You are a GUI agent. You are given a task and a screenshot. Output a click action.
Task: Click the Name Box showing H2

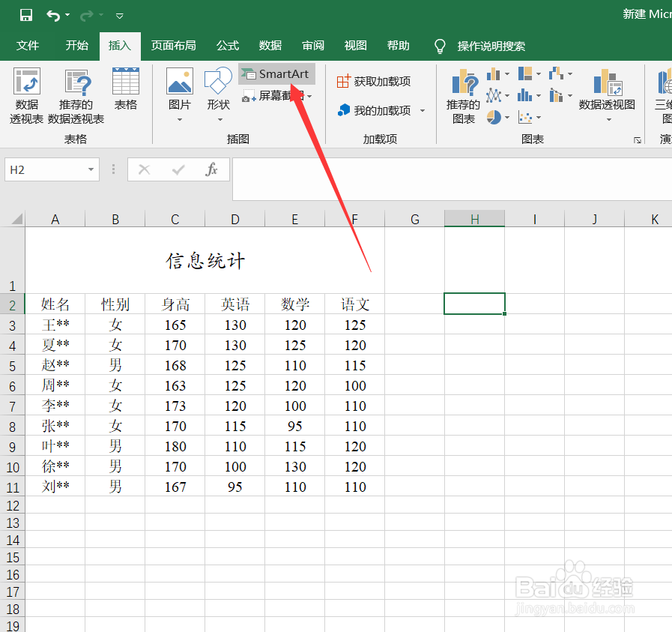point(45,169)
